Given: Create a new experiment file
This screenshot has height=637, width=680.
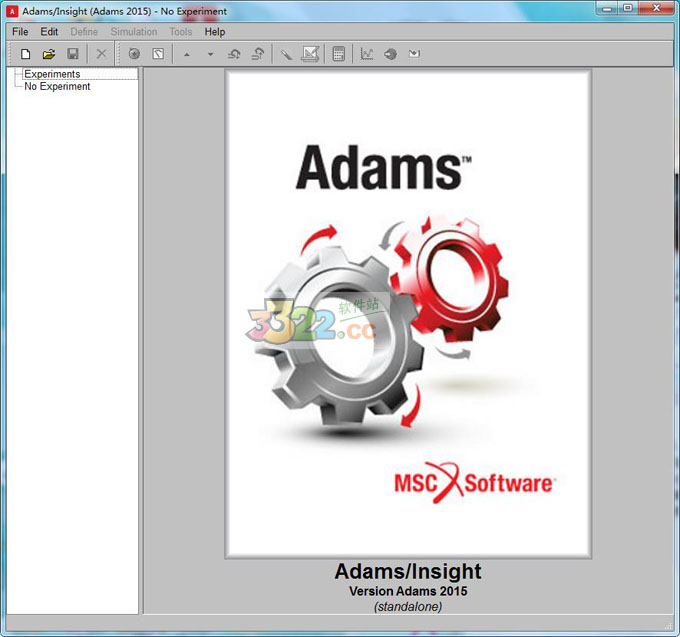Looking at the screenshot, I should coord(26,54).
